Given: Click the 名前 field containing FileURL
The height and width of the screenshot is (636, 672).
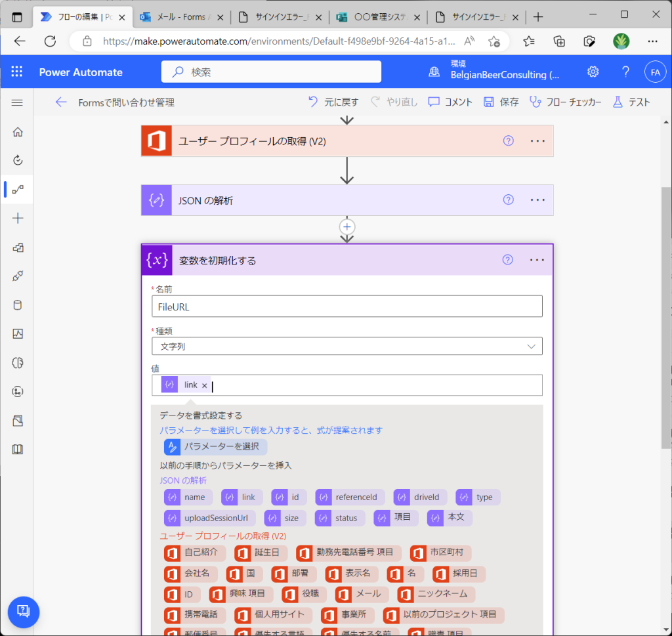Looking at the screenshot, I should pos(347,307).
